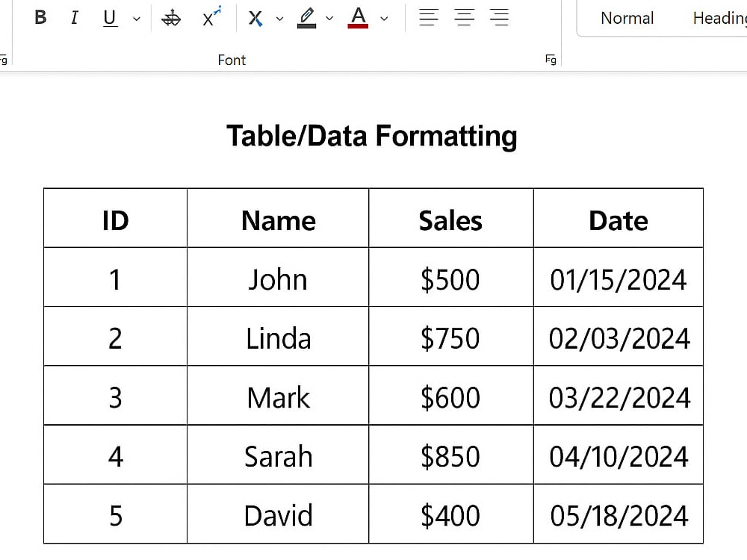Click the text highlight pen icon

click(x=307, y=18)
